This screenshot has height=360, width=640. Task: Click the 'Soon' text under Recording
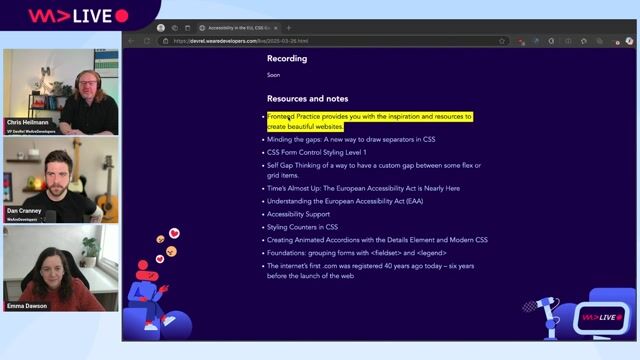[x=273, y=75]
